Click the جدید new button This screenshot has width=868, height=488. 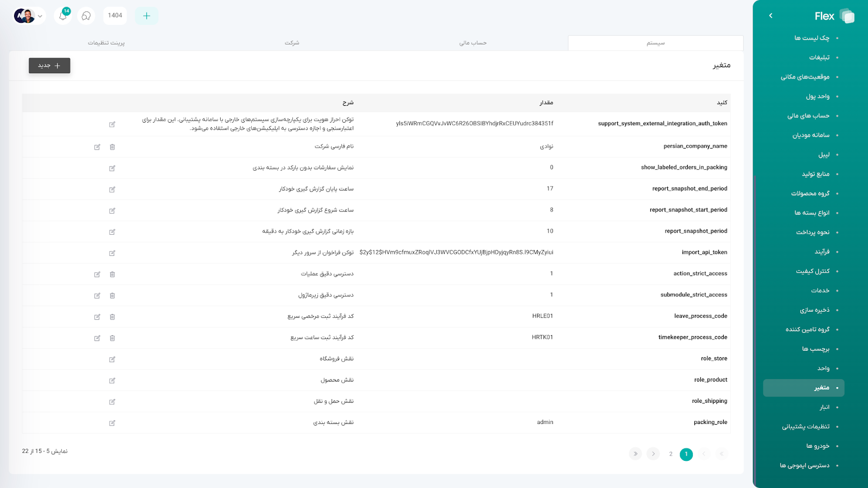(49, 66)
